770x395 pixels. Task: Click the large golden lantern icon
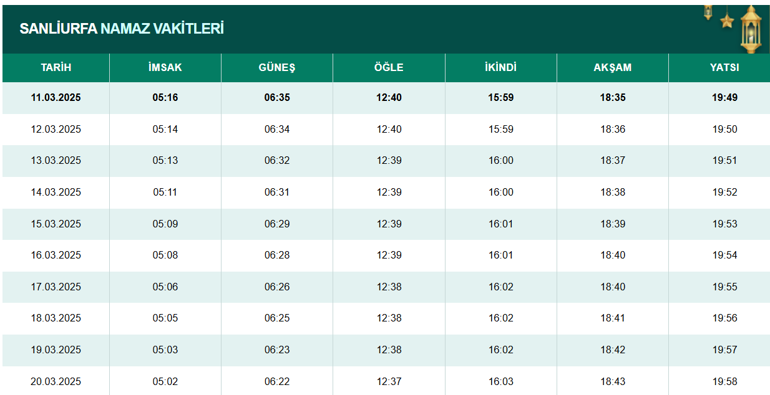pyautogui.click(x=750, y=29)
